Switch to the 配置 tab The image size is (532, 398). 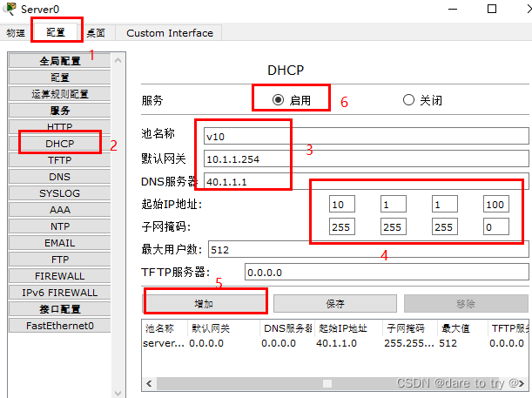point(56,32)
